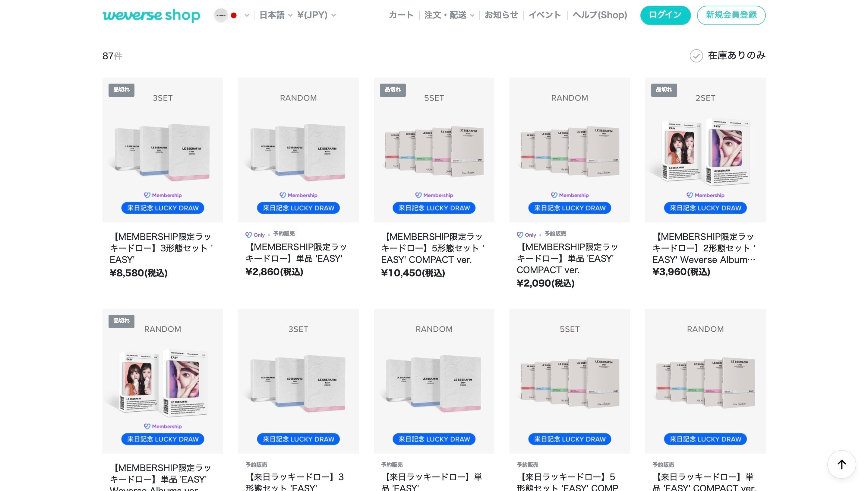Click the 【来日ラッキードロー】3形態セット 'EASY' title

(295, 482)
